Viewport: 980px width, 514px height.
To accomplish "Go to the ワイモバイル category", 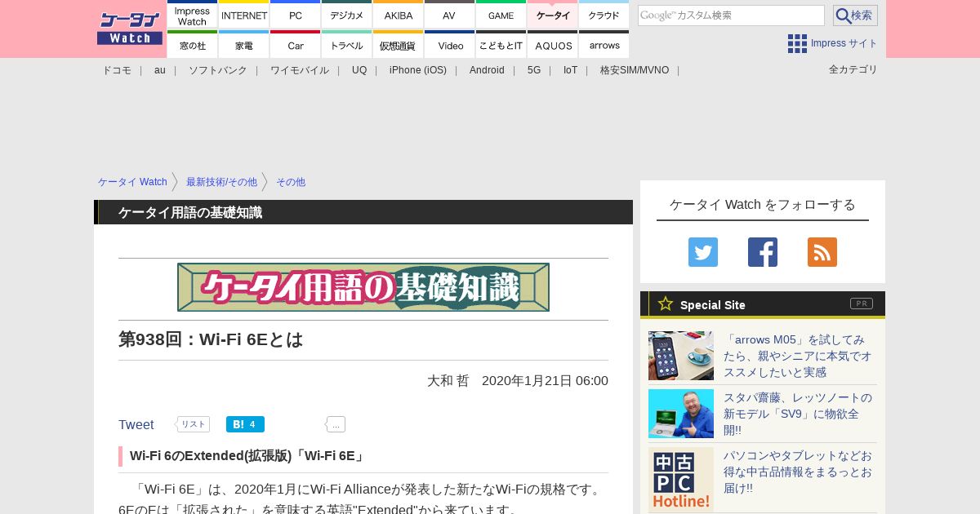I will tap(300, 70).
